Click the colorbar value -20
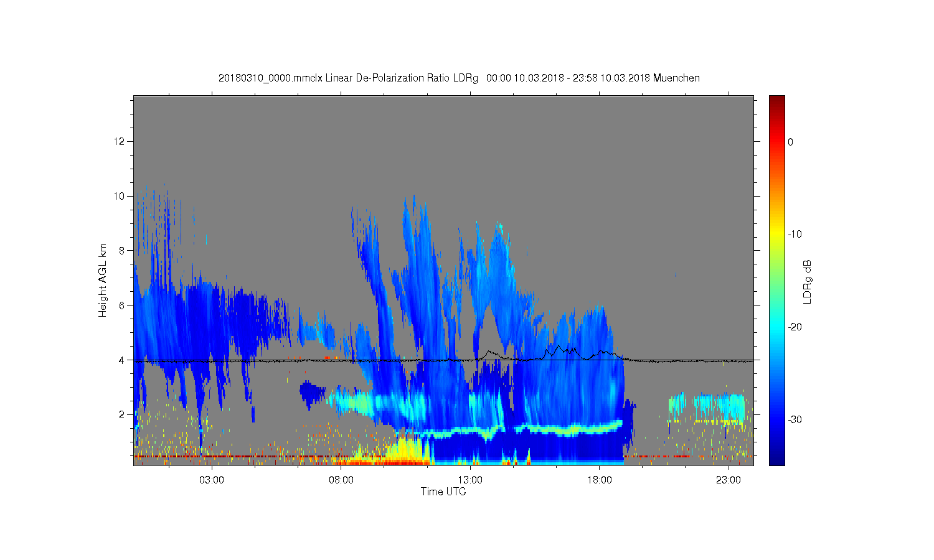Screen dimensions: 934x560 (795, 327)
